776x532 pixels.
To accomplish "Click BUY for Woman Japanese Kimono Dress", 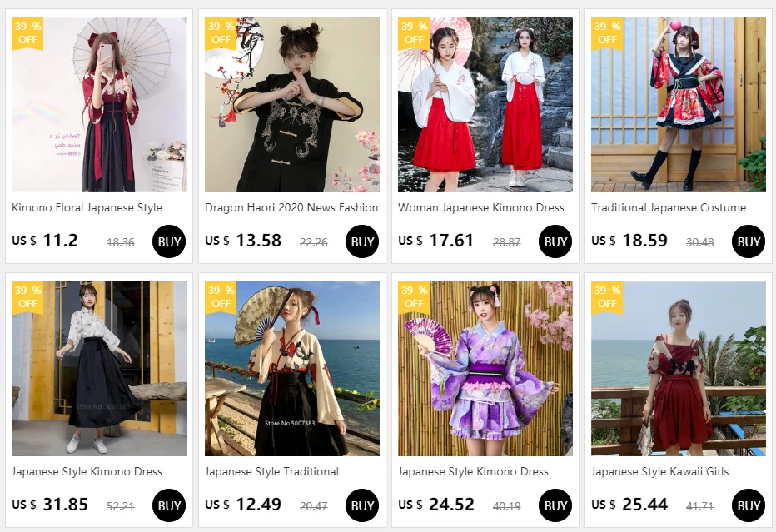I will pos(555,241).
